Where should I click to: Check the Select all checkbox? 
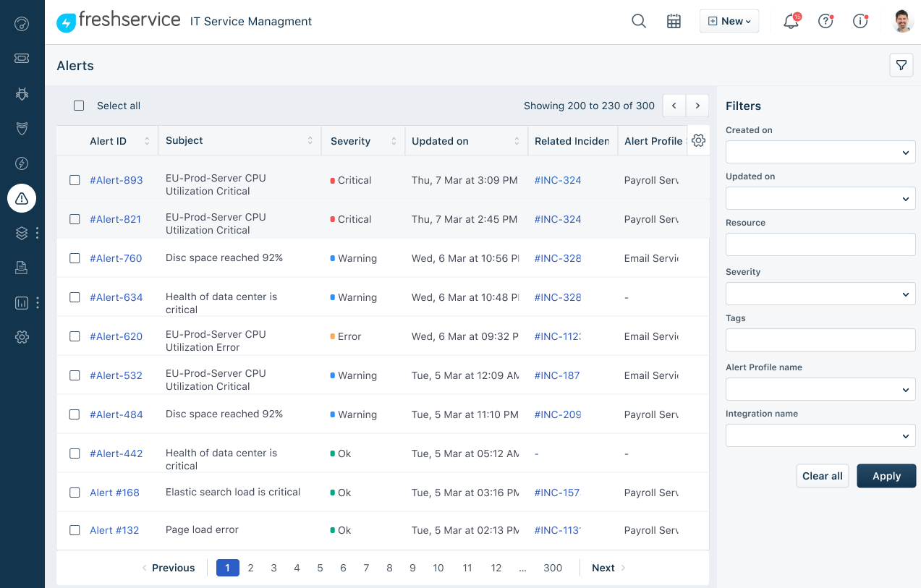pos(79,105)
